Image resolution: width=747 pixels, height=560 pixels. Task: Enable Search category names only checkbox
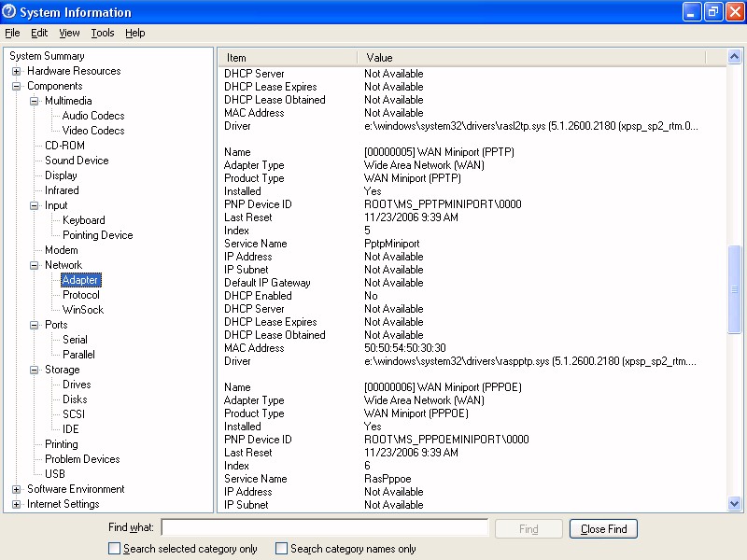tap(281, 549)
